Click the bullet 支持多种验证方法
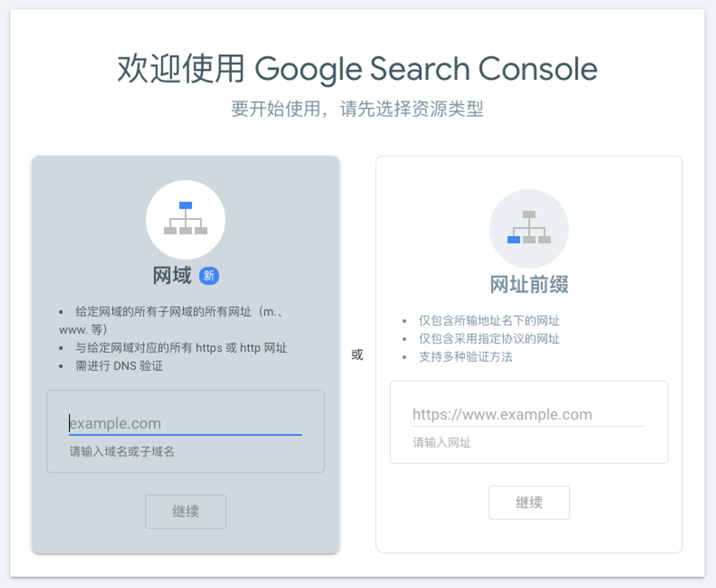This screenshot has width=716, height=588. 465,357
